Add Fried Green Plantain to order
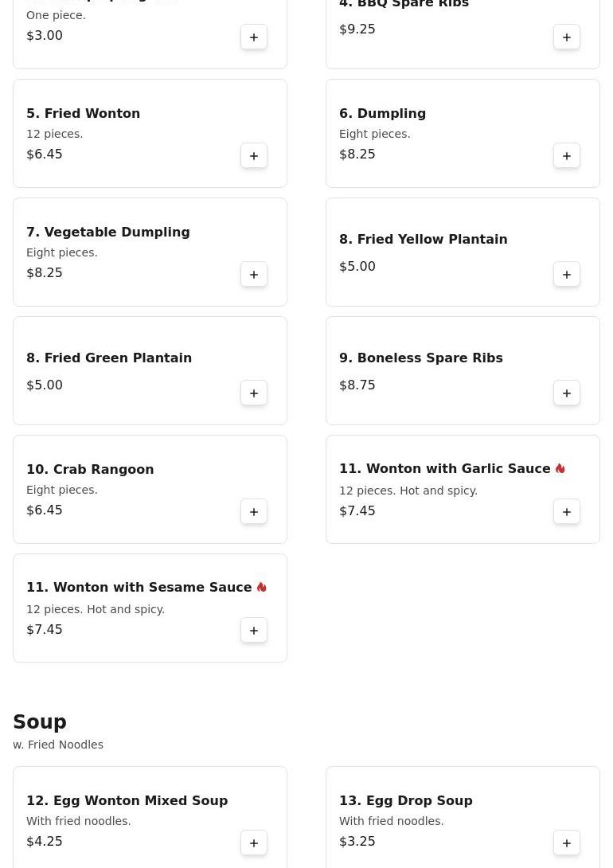Screen dimensions: 613x868 point(254,393)
